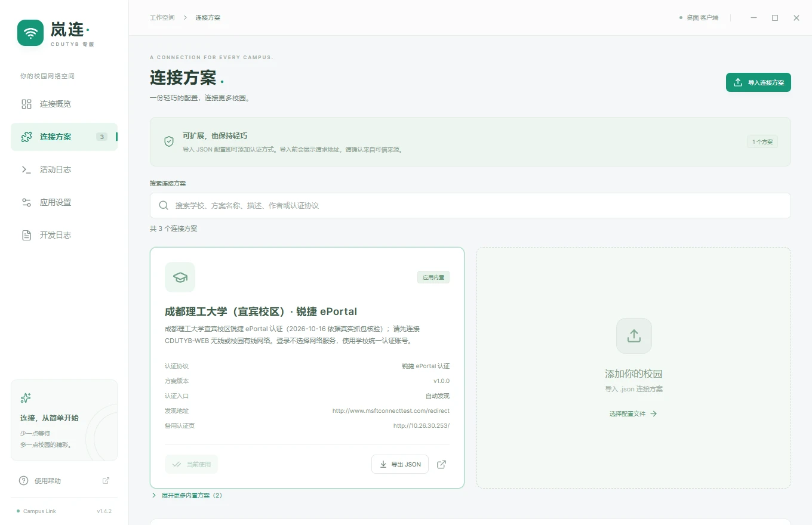The height and width of the screenshot is (525, 812).
Task: Click backup auth URL http://10.26.30.253/
Action: 422,425
